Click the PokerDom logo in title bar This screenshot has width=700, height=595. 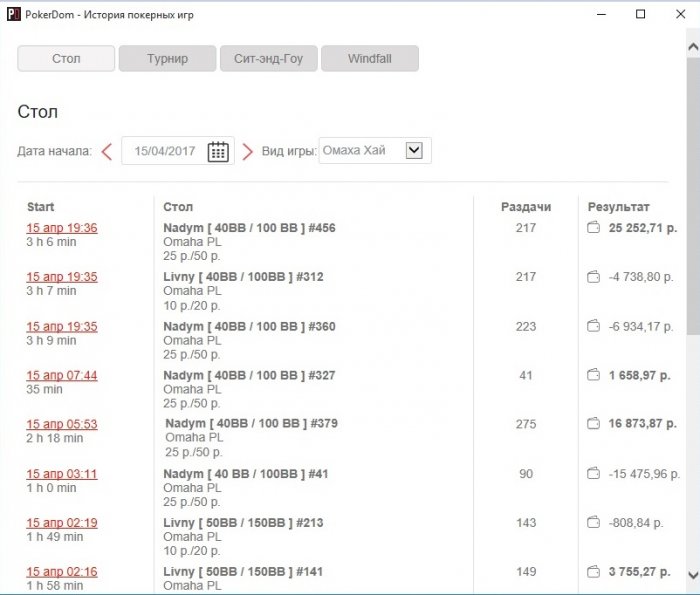tap(14, 15)
